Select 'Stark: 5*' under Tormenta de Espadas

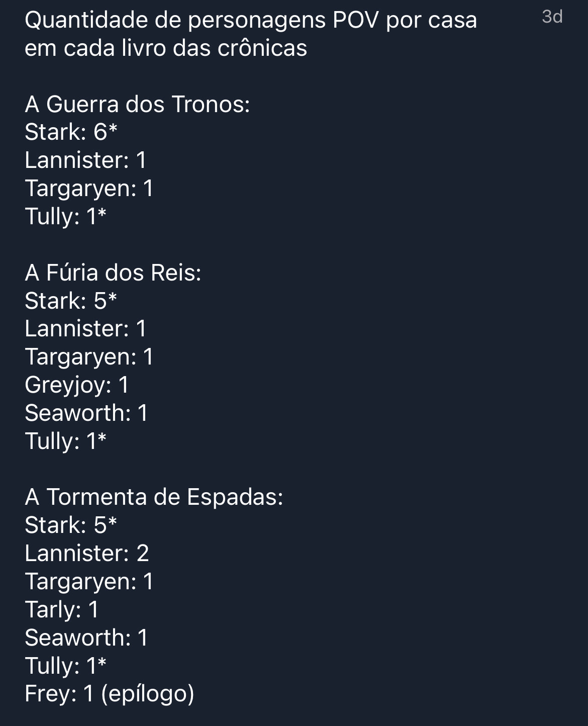click(x=71, y=525)
